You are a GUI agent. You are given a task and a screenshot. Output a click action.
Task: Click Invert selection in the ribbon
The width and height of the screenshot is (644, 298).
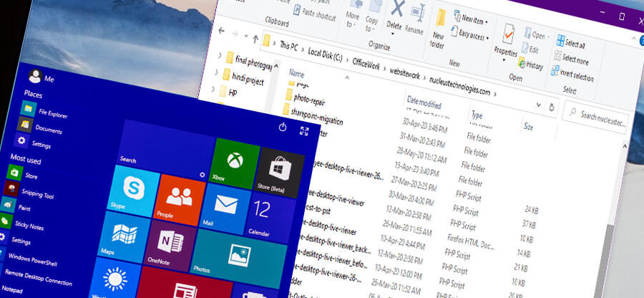click(x=572, y=74)
